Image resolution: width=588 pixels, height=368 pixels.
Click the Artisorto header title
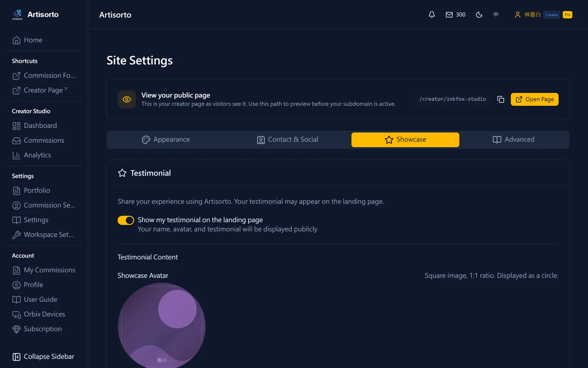click(115, 15)
